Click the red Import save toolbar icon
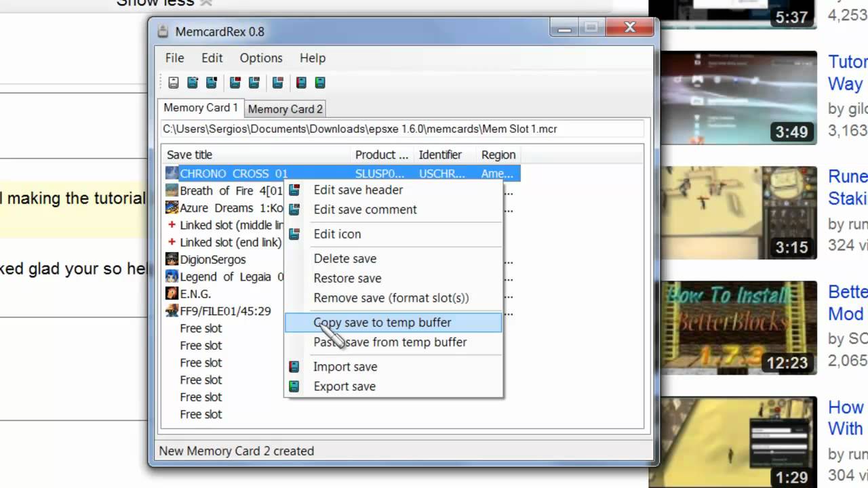Viewport: 868px width, 488px height. tap(301, 83)
